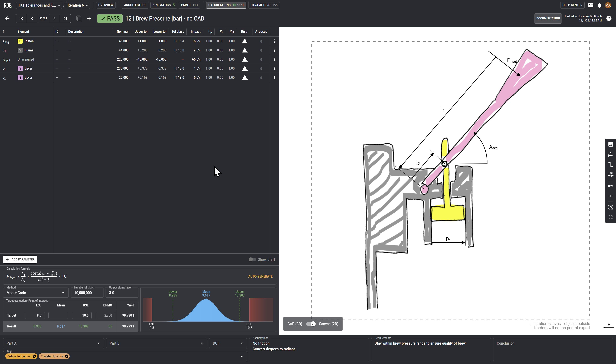Click AUTO-GENERATE for the formula
Image resolution: width=616 pixels, height=364 pixels.
point(260,276)
